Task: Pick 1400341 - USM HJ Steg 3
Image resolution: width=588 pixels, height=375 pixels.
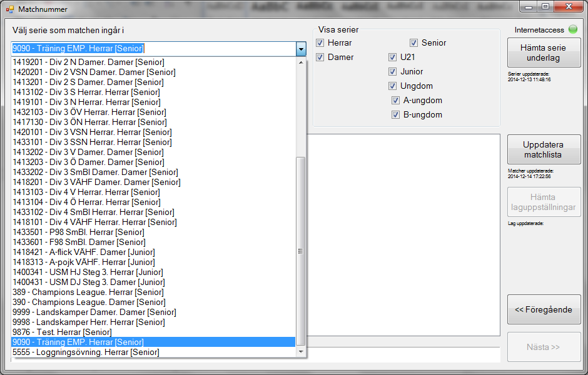Action: coord(153,272)
